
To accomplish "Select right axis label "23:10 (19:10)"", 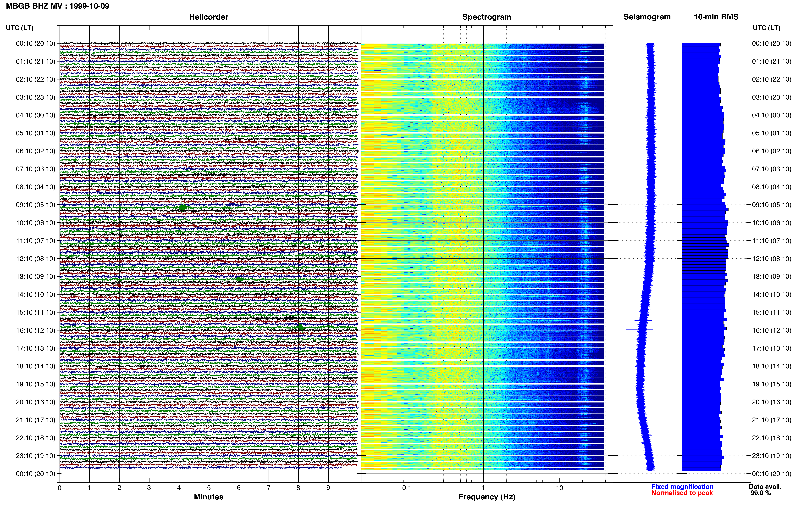I will 772,456.
